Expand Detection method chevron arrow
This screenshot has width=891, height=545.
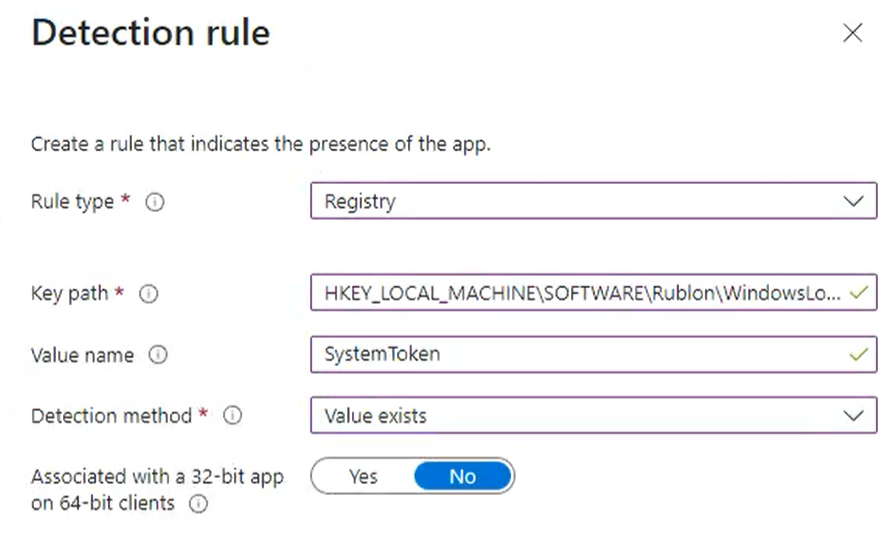[853, 416]
